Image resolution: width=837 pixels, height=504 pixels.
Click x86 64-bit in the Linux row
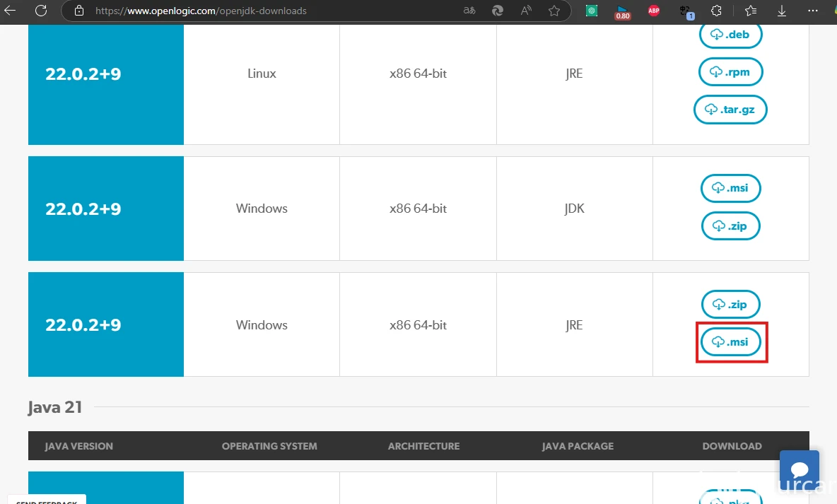418,74
